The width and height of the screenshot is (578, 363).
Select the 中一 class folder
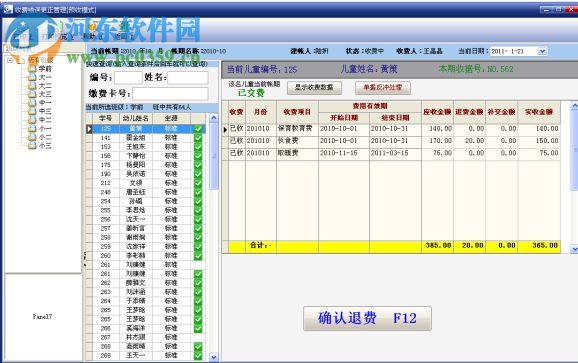point(41,103)
